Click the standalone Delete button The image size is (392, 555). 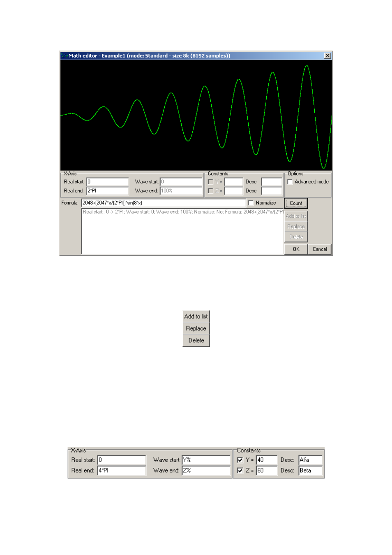coord(196,340)
